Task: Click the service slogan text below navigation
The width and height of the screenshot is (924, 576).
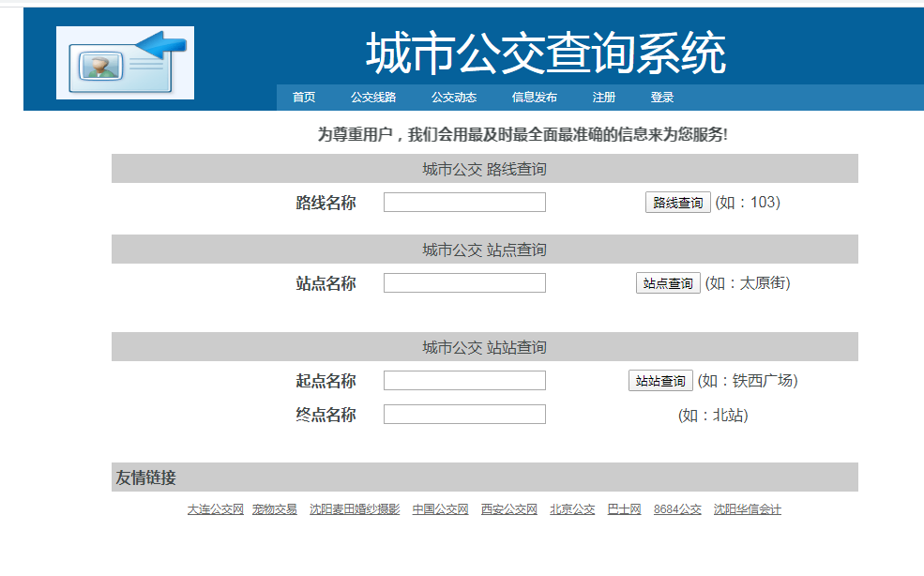Action: (x=523, y=134)
